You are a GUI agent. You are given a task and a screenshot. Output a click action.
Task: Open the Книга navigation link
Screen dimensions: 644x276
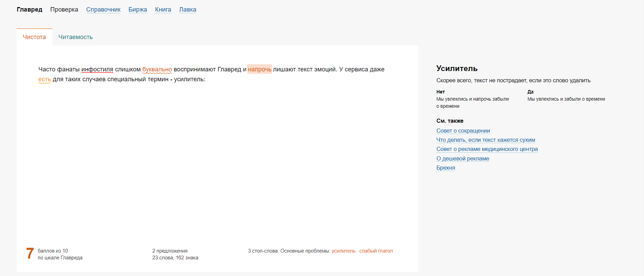pyautogui.click(x=163, y=10)
